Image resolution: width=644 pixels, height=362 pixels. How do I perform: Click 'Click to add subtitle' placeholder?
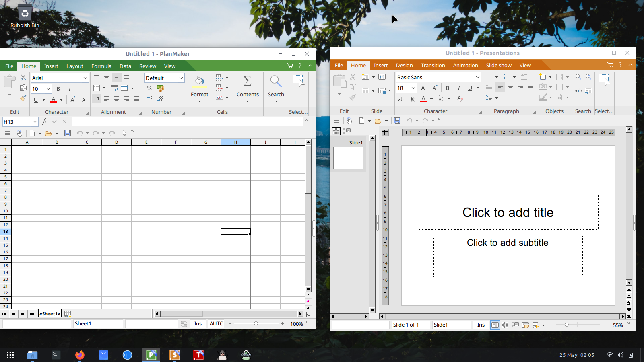508,256
